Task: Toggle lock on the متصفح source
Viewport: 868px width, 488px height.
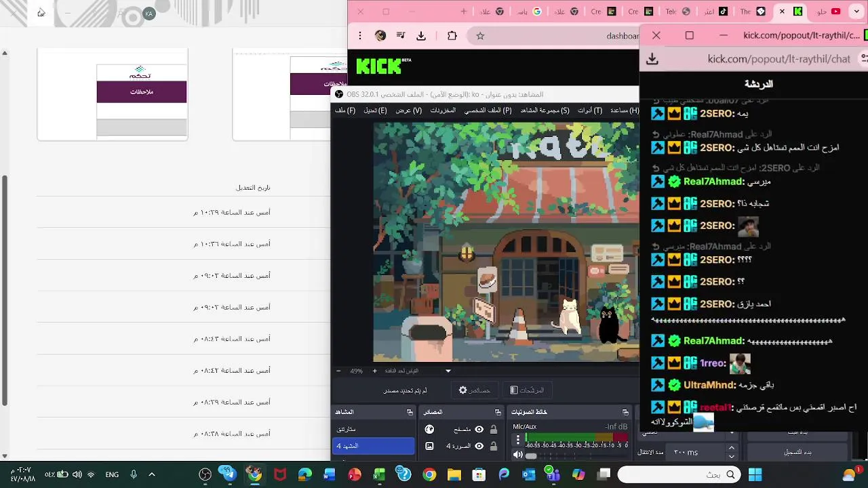Action: point(494,429)
